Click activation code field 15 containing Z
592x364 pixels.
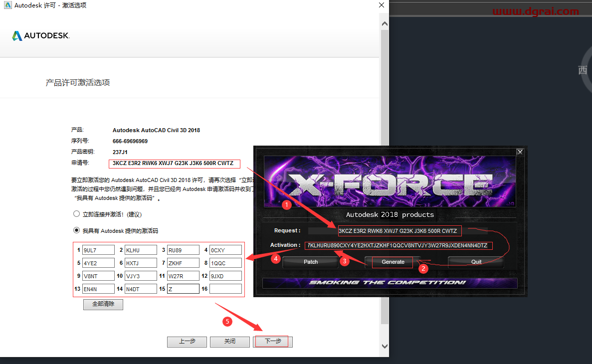click(x=183, y=289)
